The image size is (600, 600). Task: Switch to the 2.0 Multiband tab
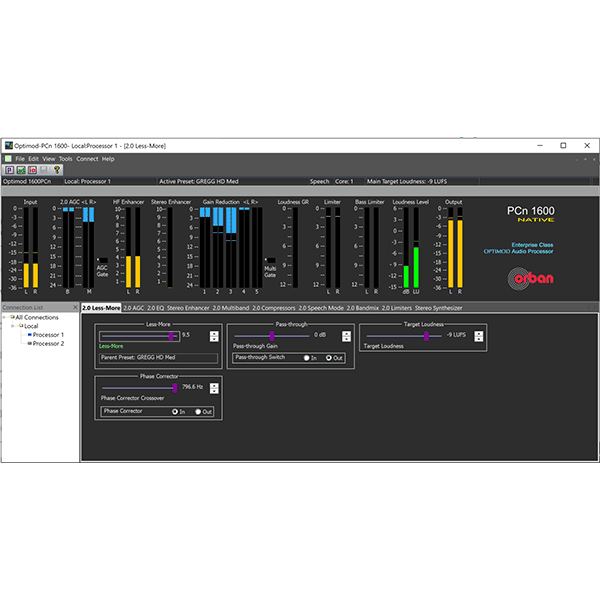(x=227, y=308)
